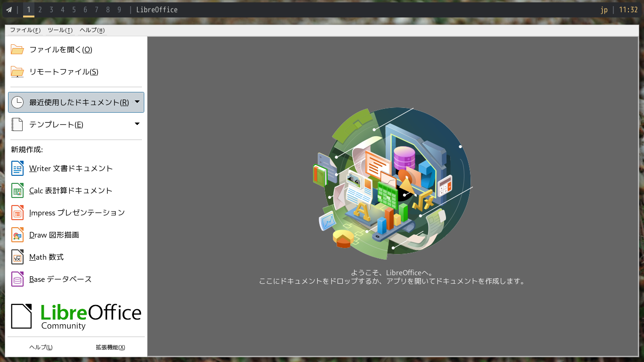Click the 11:32 clock in the top bar
Viewport: 644px width, 362px height.
(628, 9)
